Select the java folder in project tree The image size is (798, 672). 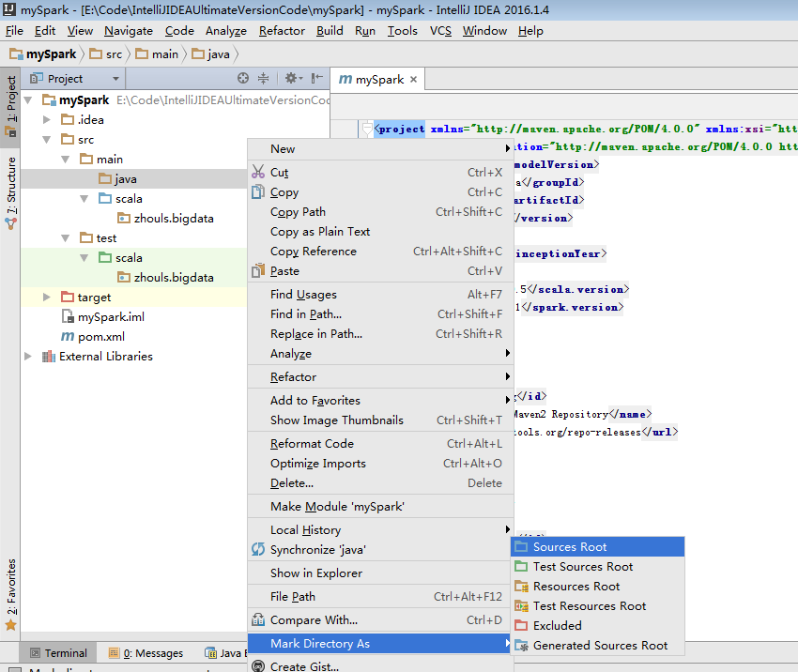coord(125,179)
